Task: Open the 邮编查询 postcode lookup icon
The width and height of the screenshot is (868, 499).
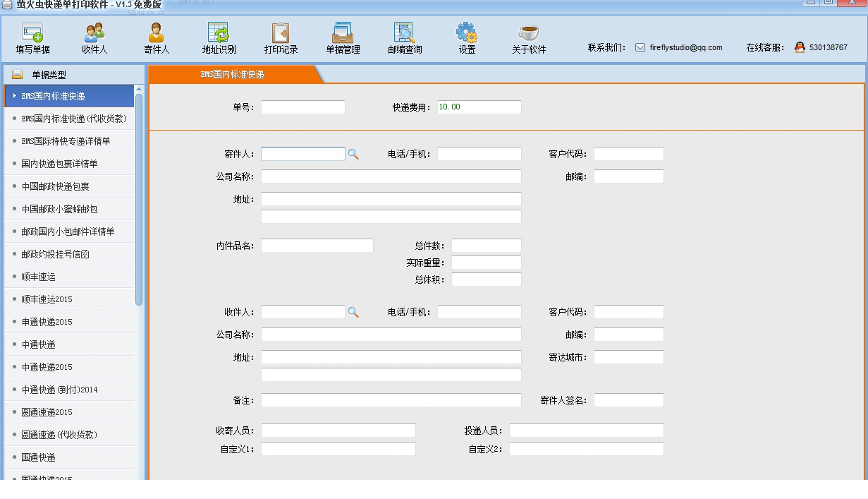Action: point(405,39)
